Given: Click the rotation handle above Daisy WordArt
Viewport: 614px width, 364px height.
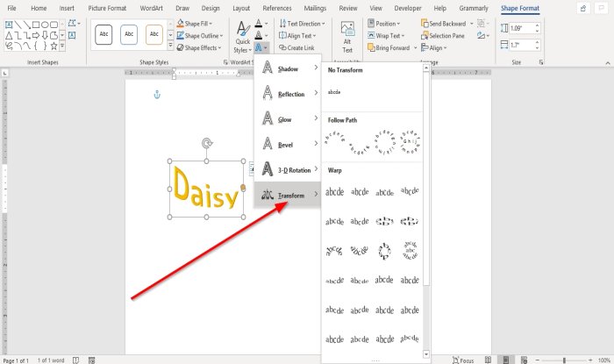Looking at the screenshot, I should click(x=207, y=143).
